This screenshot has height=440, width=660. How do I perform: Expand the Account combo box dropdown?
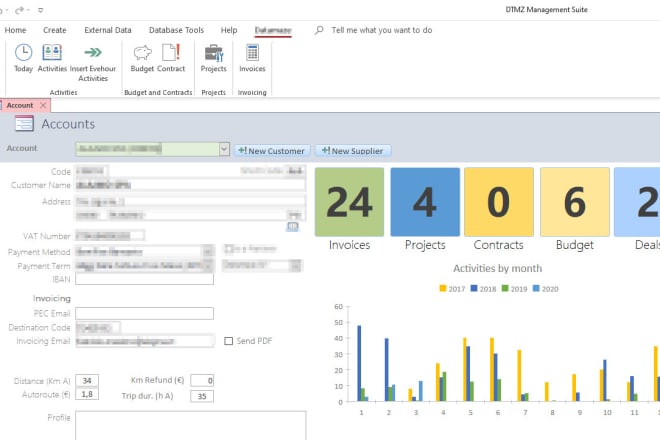(x=224, y=149)
